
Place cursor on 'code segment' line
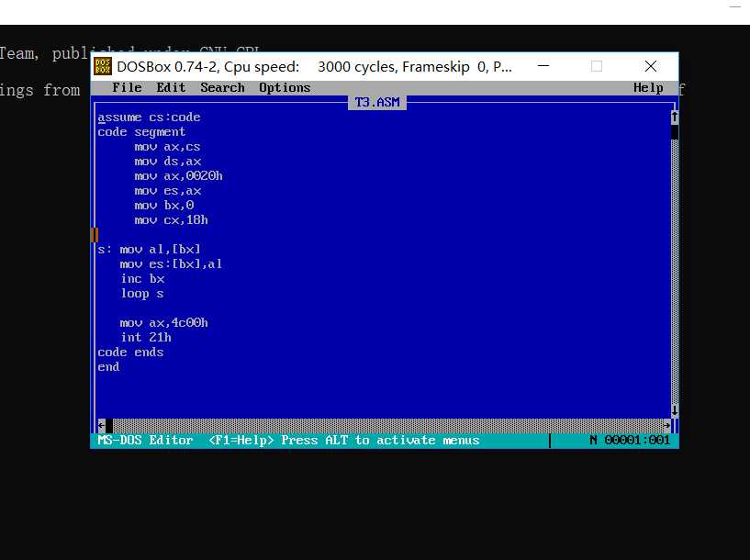click(141, 132)
